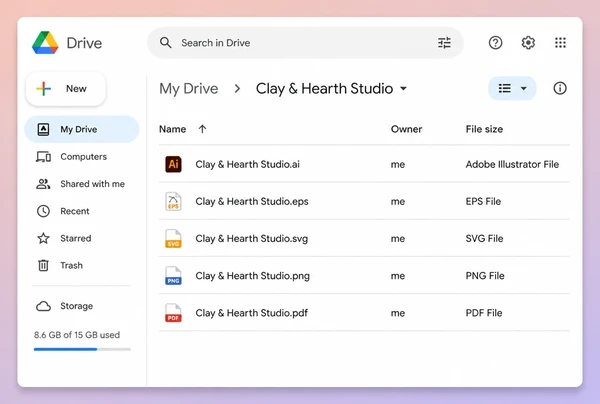Expand the Clay & Hearth Studio folder dropdown
The width and height of the screenshot is (600, 404).
pyautogui.click(x=403, y=89)
